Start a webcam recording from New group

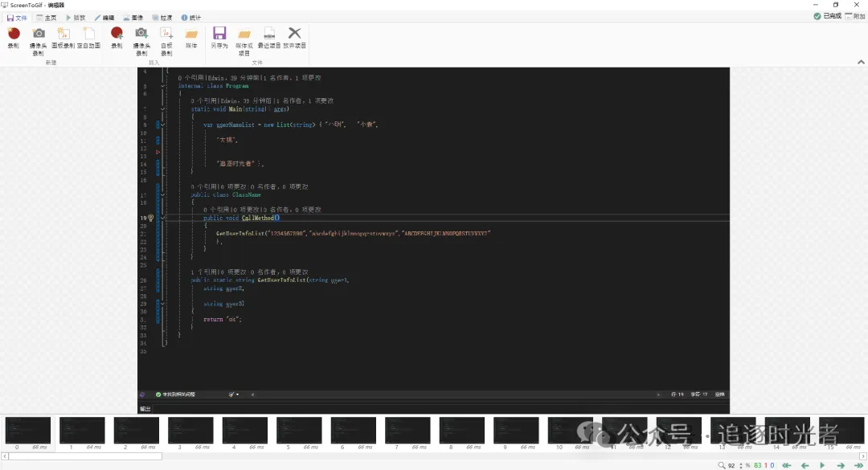(x=39, y=34)
